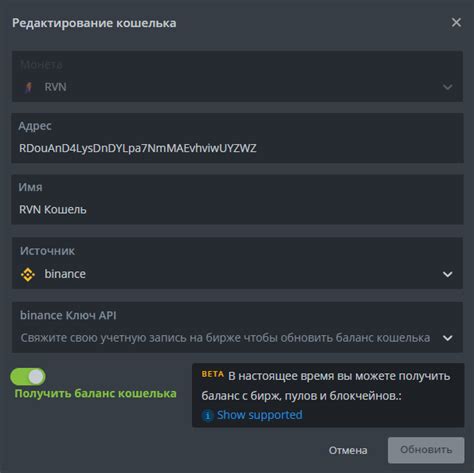Close the wallet editing dialog
The width and height of the screenshot is (474, 473).
[x=456, y=23]
